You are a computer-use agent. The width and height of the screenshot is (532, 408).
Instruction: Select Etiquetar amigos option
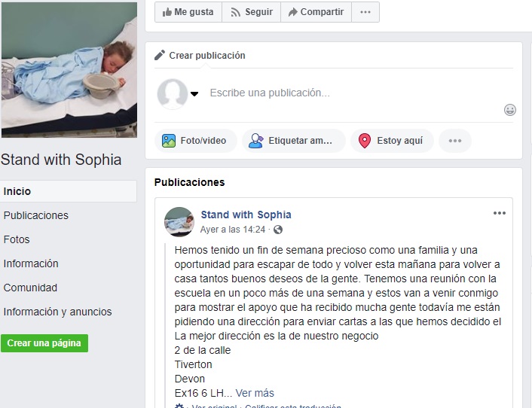[x=294, y=141]
